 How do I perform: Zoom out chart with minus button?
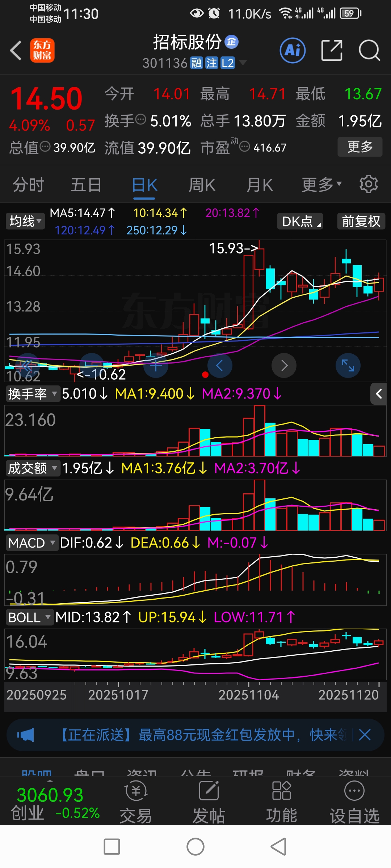click(x=92, y=365)
